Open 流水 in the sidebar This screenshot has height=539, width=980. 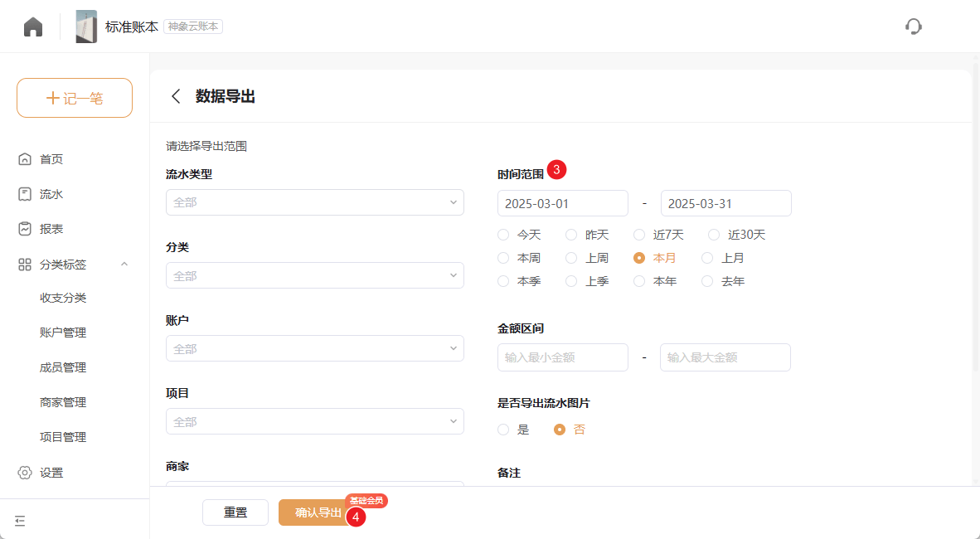51,194
